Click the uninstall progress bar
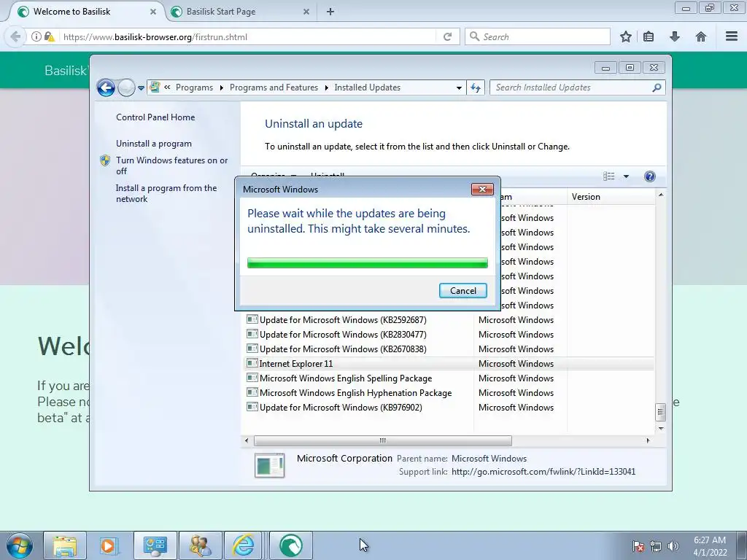747x560 pixels. (x=368, y=262)
